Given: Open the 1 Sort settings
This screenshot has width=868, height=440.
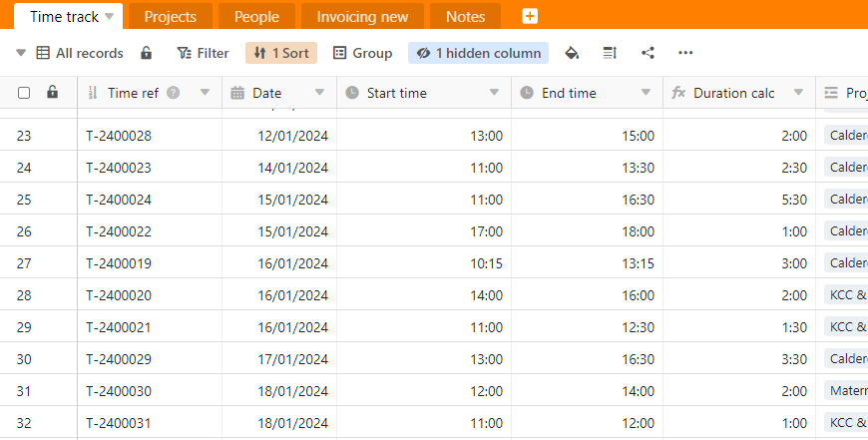Looking at the screenshot, I should click(x=281, y=53).
